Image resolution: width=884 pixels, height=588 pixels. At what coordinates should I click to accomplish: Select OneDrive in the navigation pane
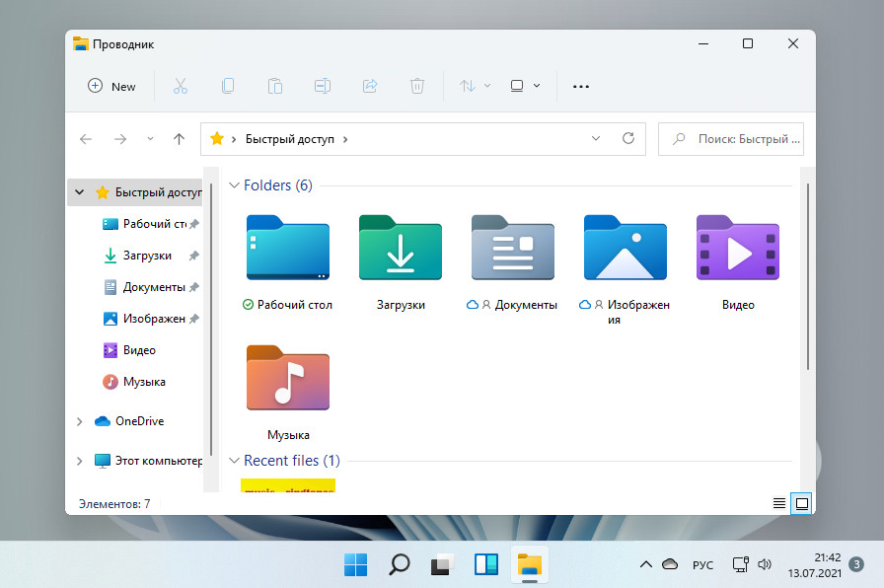tap(129, 421)
